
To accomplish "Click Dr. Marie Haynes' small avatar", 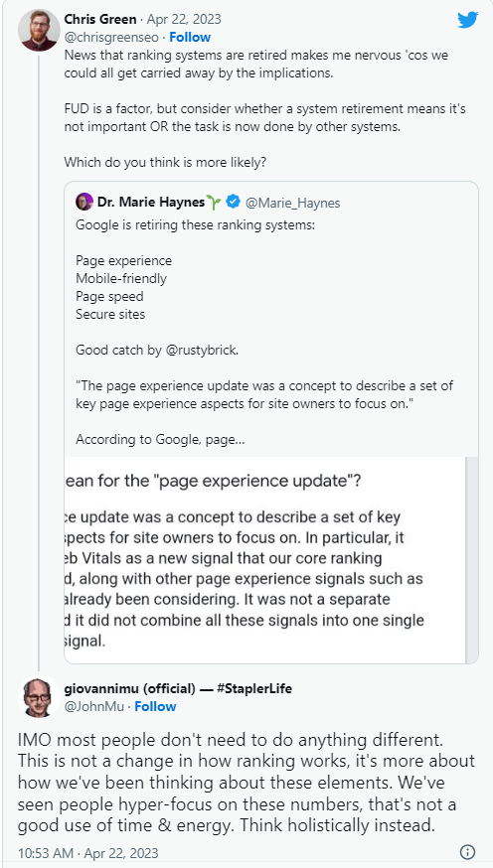I will coord(84,202).
